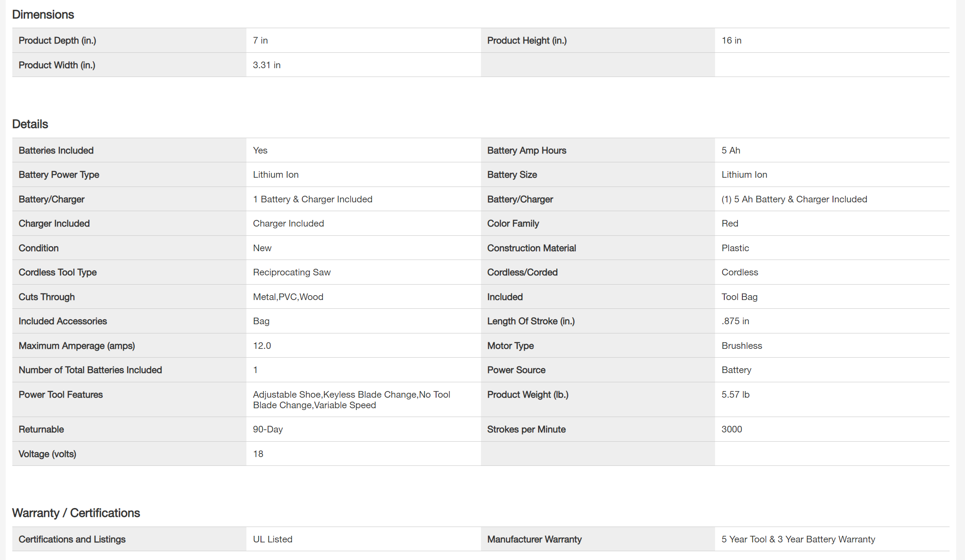Click the Color Family value Red
This screenshot has height=560, width=965.
730,223
